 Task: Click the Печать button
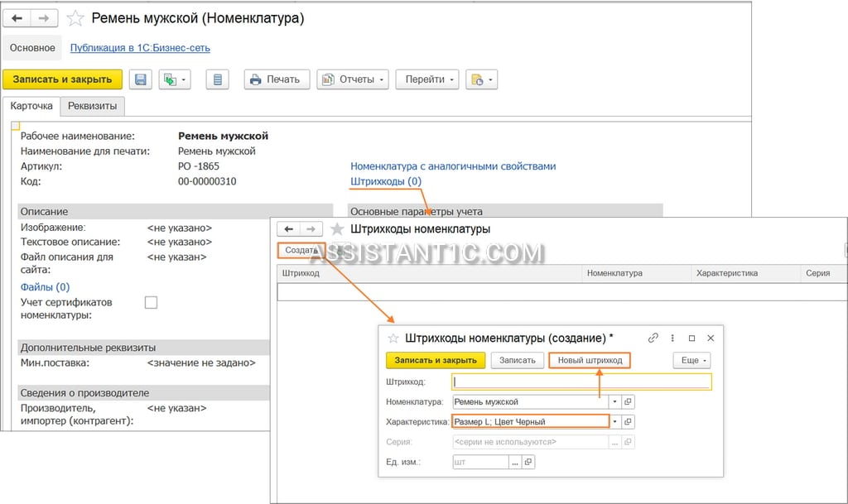pos(277,79)
